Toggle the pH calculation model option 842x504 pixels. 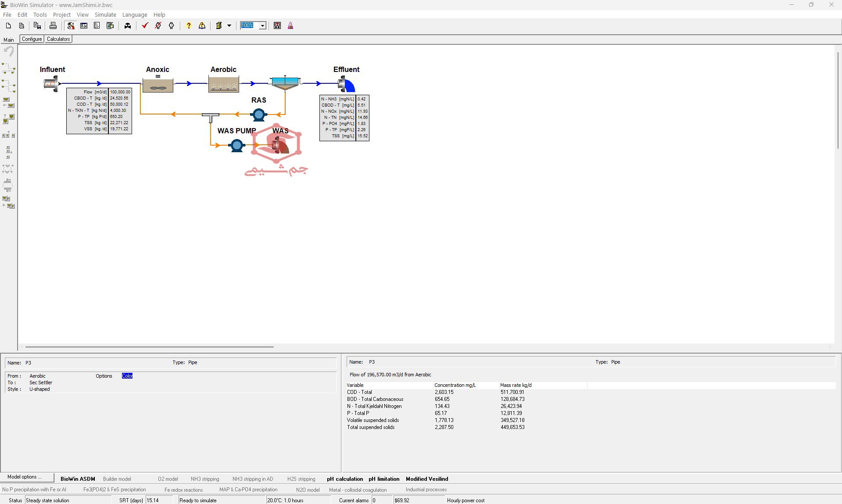coord(345,479)
